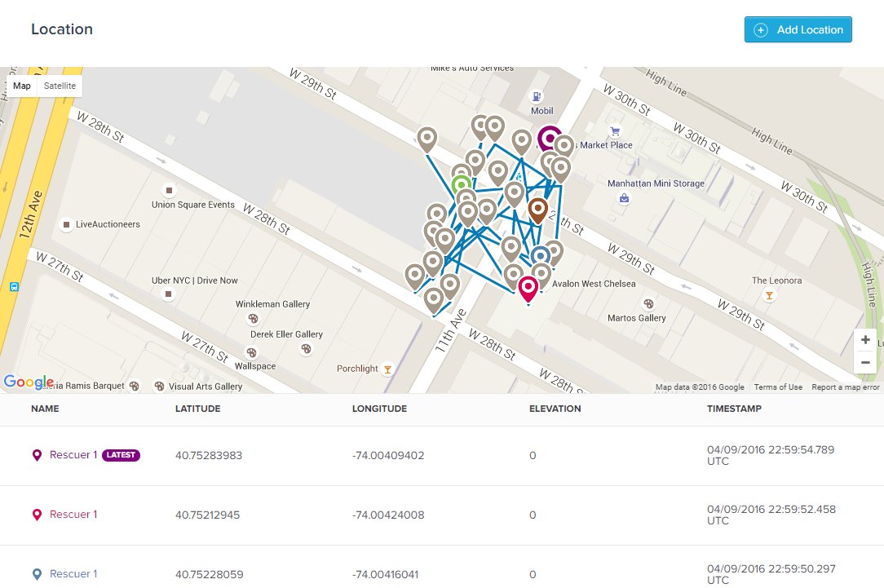Viewport: 884px width, 588px height.
Task: Click the LiveAuctioneers marker
Action: click(x=67, y=224)
